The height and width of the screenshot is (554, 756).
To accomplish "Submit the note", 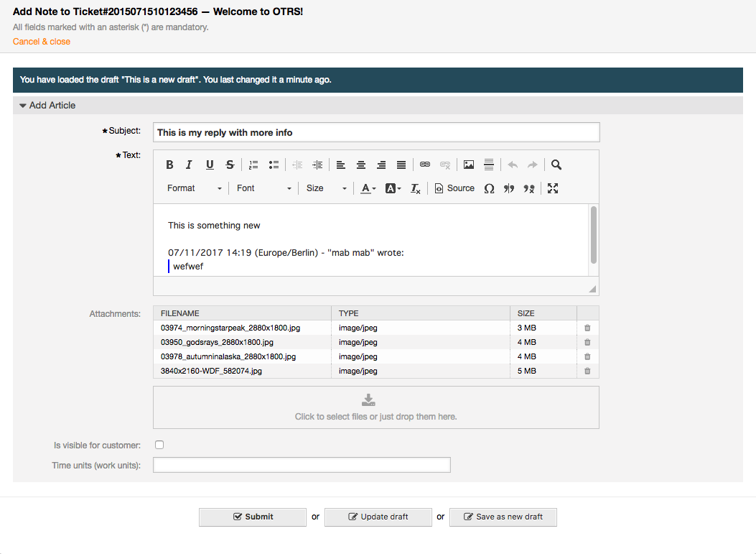I will point(253,517).
